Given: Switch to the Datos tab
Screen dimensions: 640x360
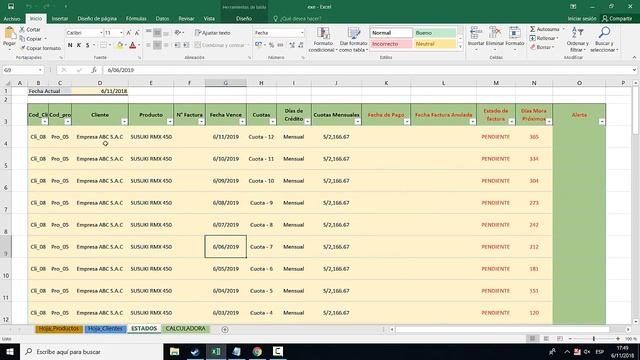Looking at the screenshot, I should (162, 19).
